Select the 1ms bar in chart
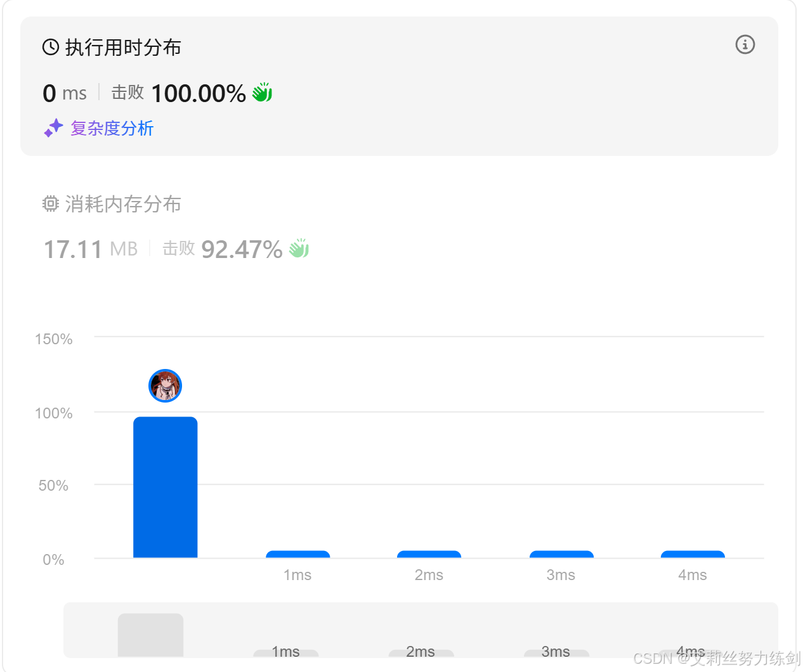The image size is (803, 672). [x=298, y=554]
